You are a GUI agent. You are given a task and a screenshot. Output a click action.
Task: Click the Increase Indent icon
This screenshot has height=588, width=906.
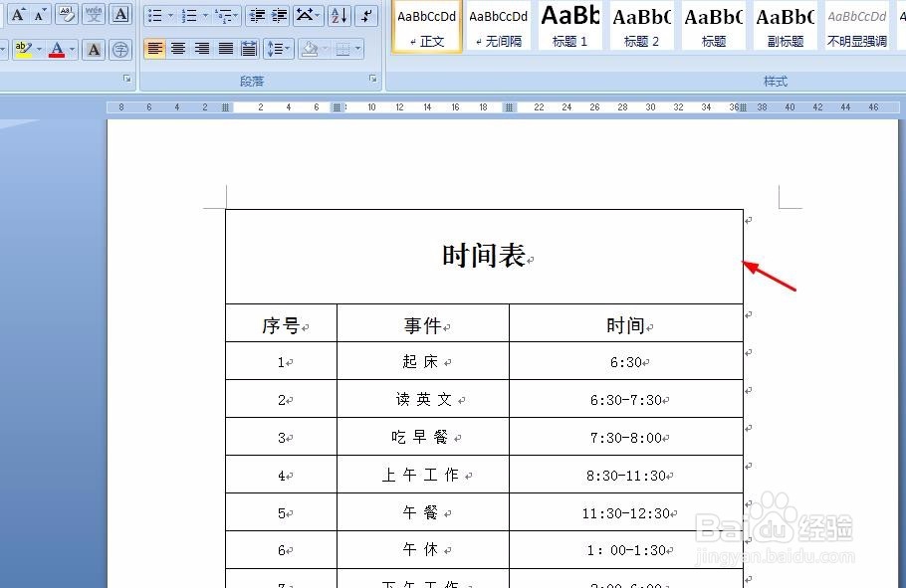(x=279, y=15)
